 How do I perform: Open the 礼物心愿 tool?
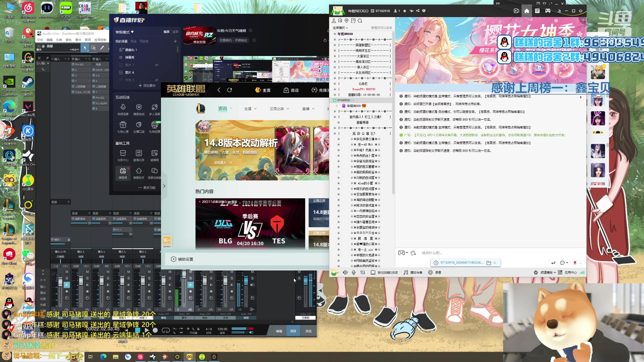123,127
